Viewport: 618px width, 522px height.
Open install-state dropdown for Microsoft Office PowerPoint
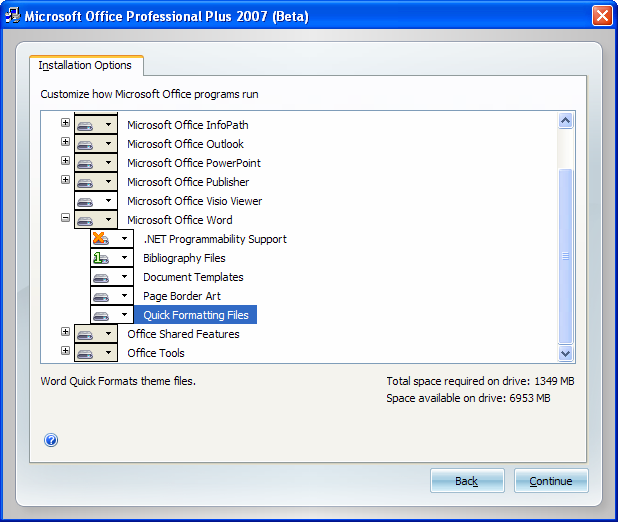pos(96,162)
